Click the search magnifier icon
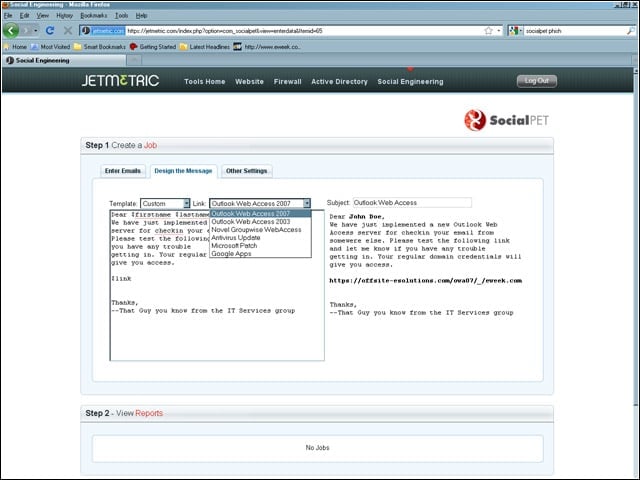 click(x=631, y=31)
